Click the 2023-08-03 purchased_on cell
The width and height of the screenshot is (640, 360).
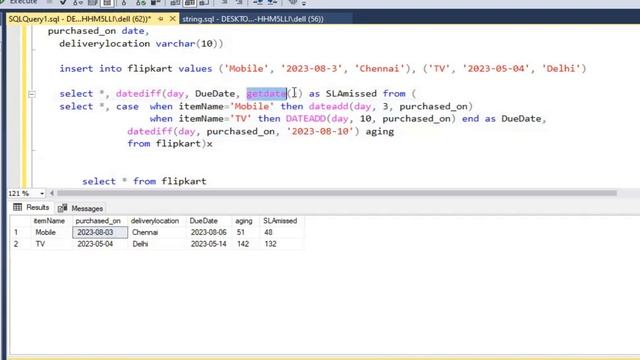click(100, 232)
